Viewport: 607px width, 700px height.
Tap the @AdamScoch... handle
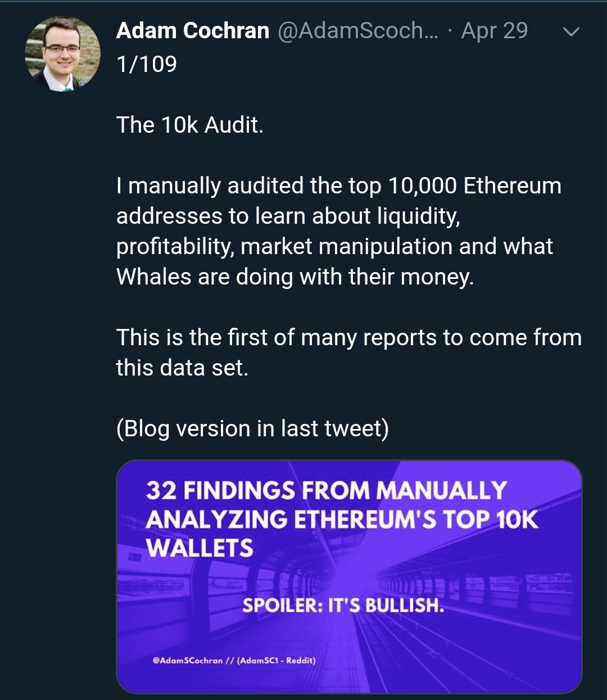coord(358,31)
